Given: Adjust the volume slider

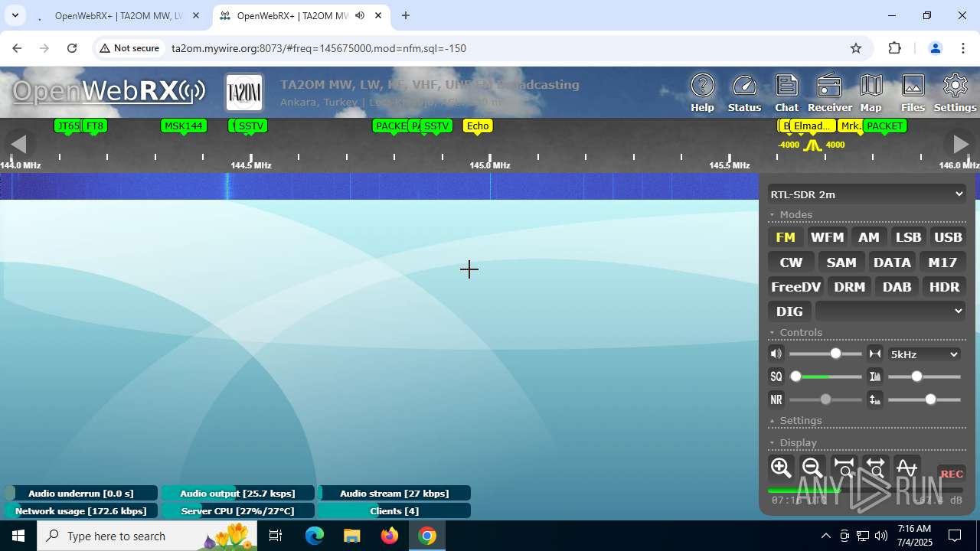Looking at the screenshot, I should 825,354.
